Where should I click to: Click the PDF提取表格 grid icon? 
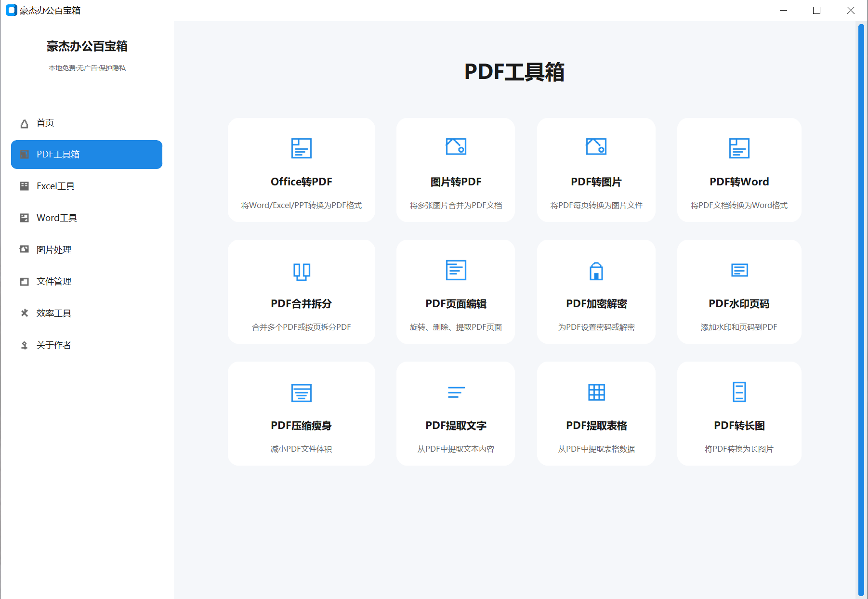(x=596, y=392)
